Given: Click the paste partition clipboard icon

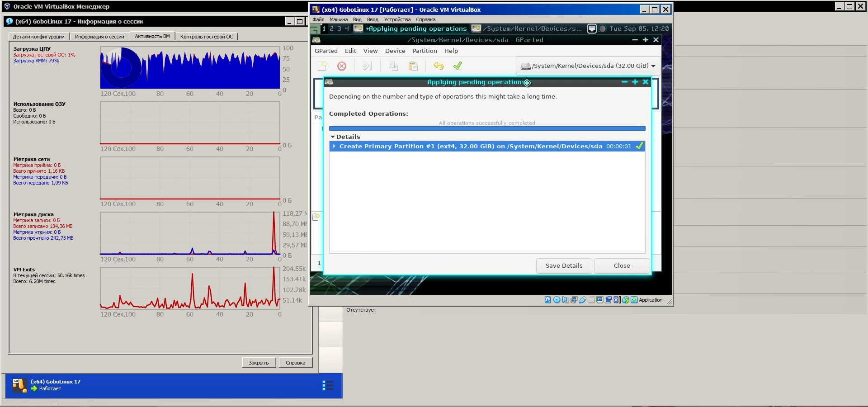Looking at the screenshot, I should click(x=413, y=66).
